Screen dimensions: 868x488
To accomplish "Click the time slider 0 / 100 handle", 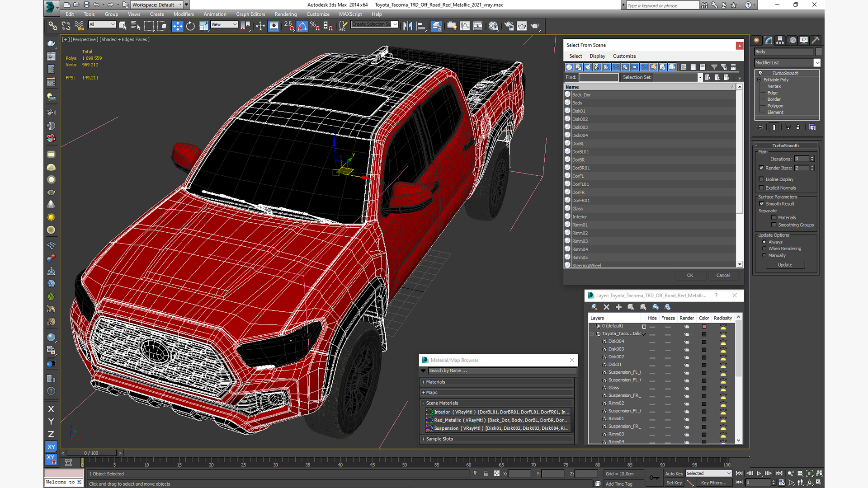I will (91, 453).
